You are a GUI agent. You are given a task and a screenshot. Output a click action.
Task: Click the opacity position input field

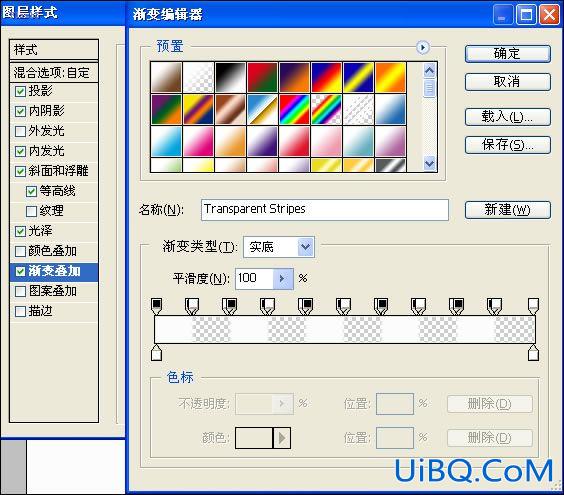click(395, 404)
